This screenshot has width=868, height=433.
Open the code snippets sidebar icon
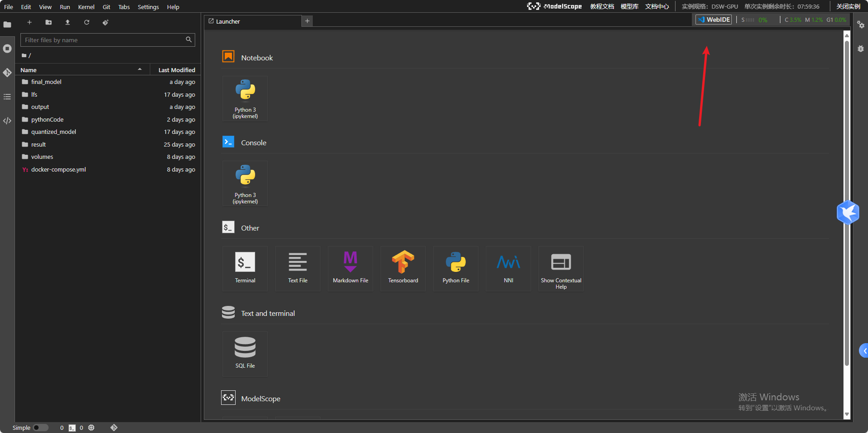tap(7, 121)
